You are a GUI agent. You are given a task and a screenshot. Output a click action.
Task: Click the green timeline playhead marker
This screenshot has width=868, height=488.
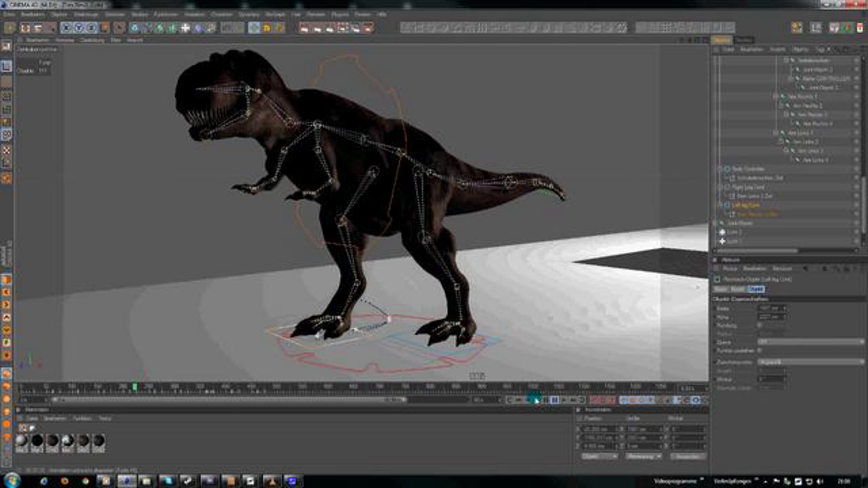pyautogui.click(x=135, y=387)
